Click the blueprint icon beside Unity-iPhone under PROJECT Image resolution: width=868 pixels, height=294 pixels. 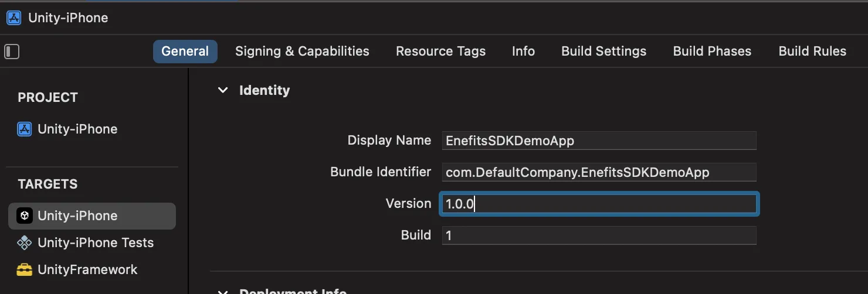click(24, 129)
